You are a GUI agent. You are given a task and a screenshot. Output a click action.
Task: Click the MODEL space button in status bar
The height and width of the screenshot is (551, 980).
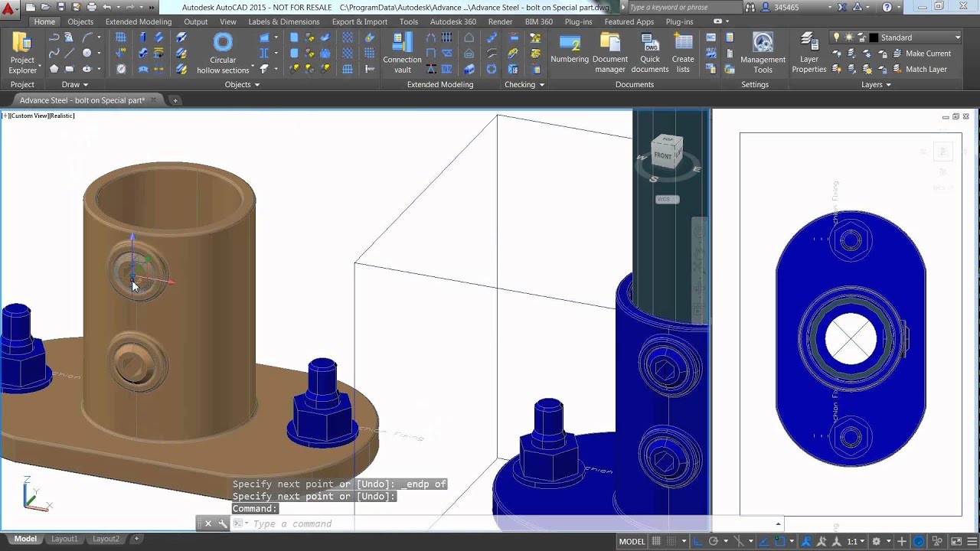coord(632,541)
